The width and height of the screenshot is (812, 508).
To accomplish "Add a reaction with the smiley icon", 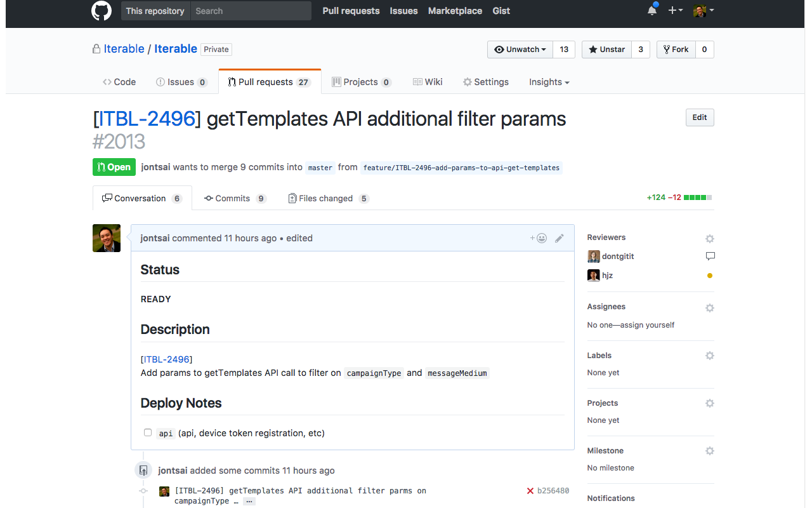I will coord(539,238).
